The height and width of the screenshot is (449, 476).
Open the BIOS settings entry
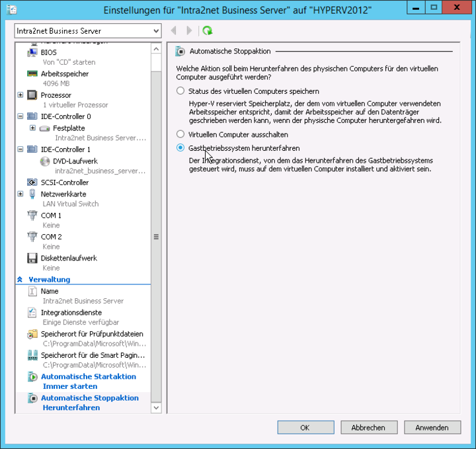pos(48,52)
